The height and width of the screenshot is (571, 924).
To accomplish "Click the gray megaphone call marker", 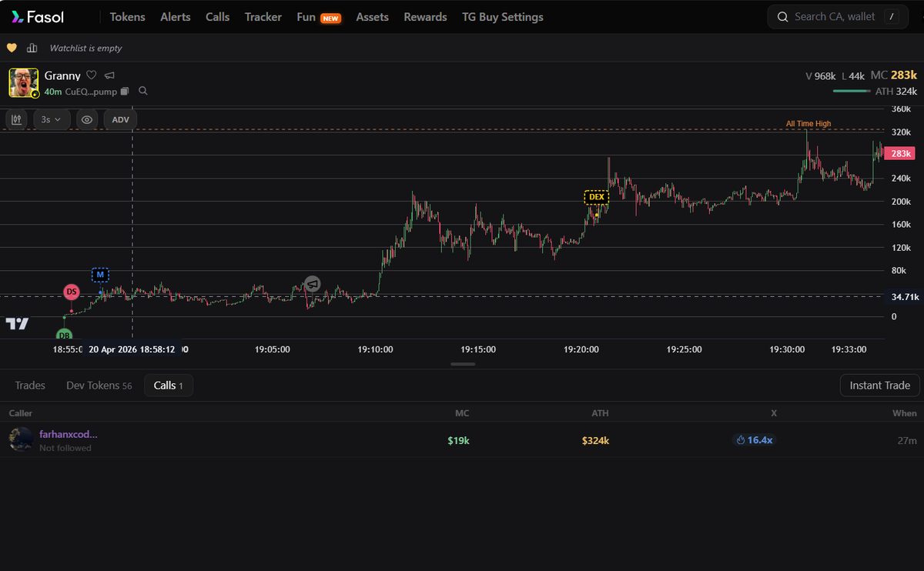I will (312, 284).
